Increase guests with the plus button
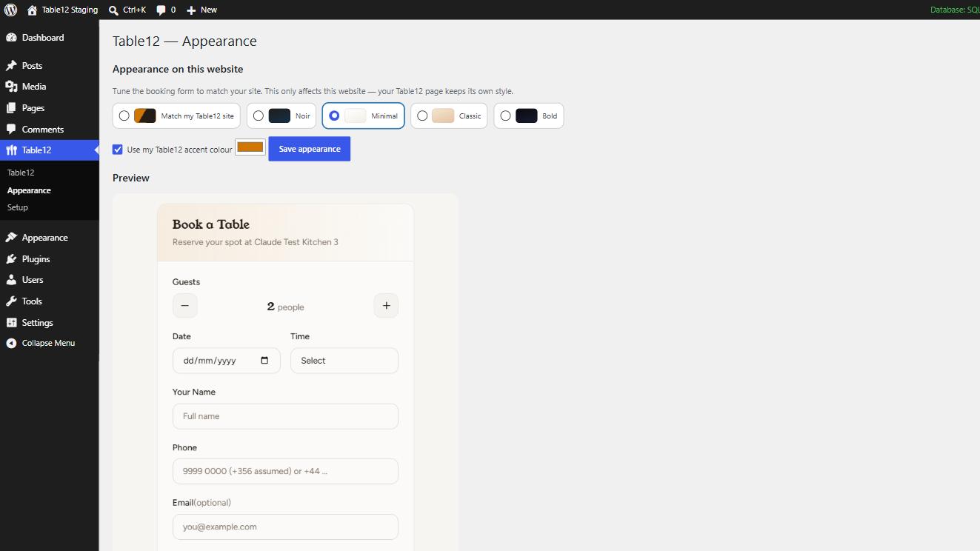Screen dimensions: 980x551 tap(386, 306)
